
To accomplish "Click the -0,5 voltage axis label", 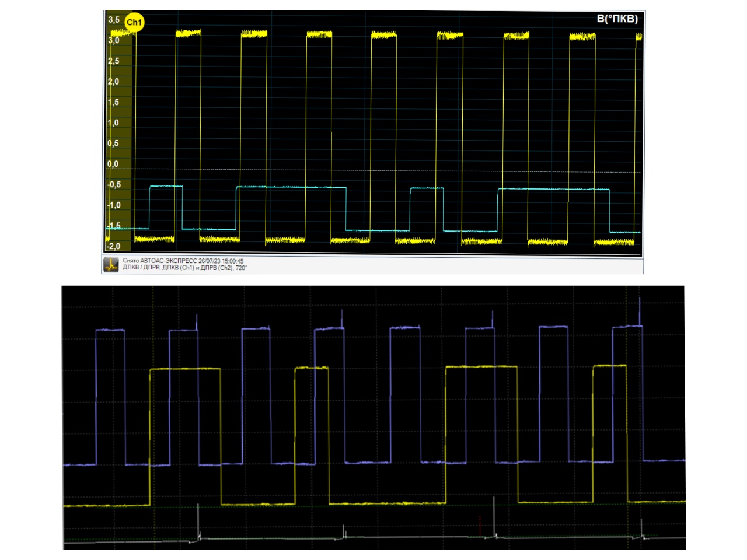I will point(113,185).
